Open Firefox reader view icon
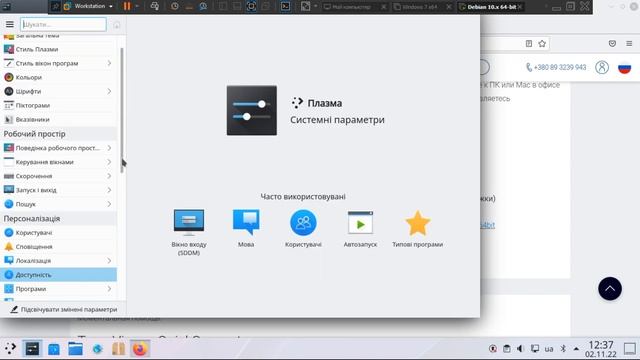The width and height of the screenshot is (640, 360). (x=529, y=44)
